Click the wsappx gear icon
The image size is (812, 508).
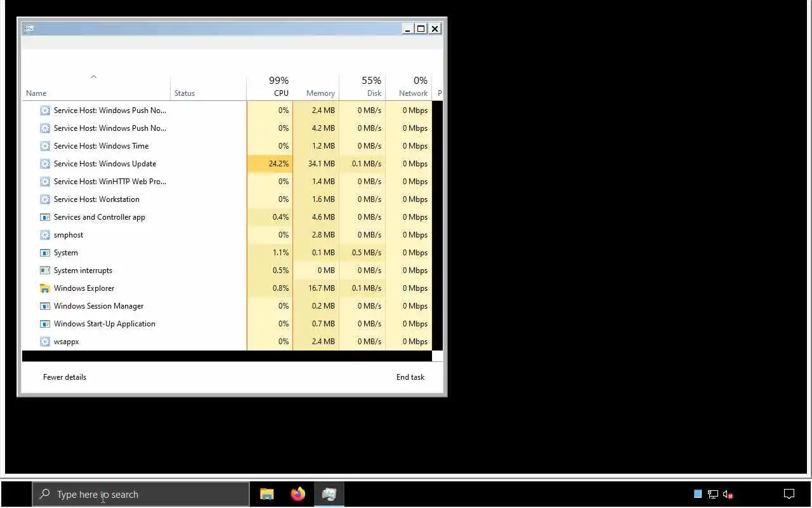(x=44, y=342)
